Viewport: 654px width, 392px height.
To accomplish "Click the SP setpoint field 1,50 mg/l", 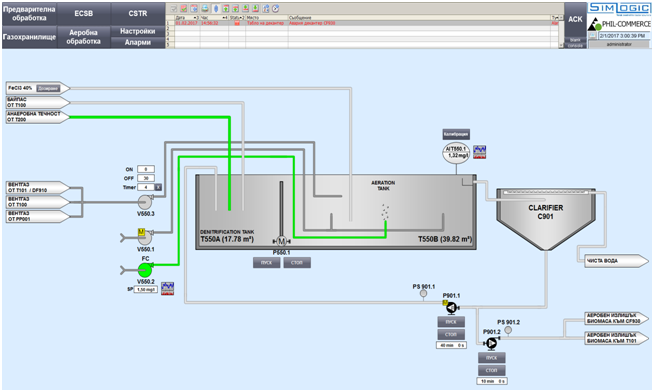I will tap(146, 289).
